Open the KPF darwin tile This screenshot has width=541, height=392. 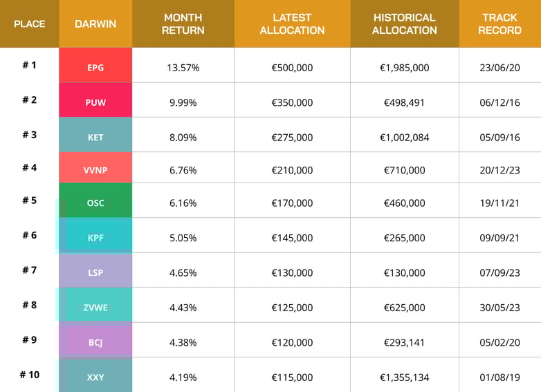(x=95, y=238)
